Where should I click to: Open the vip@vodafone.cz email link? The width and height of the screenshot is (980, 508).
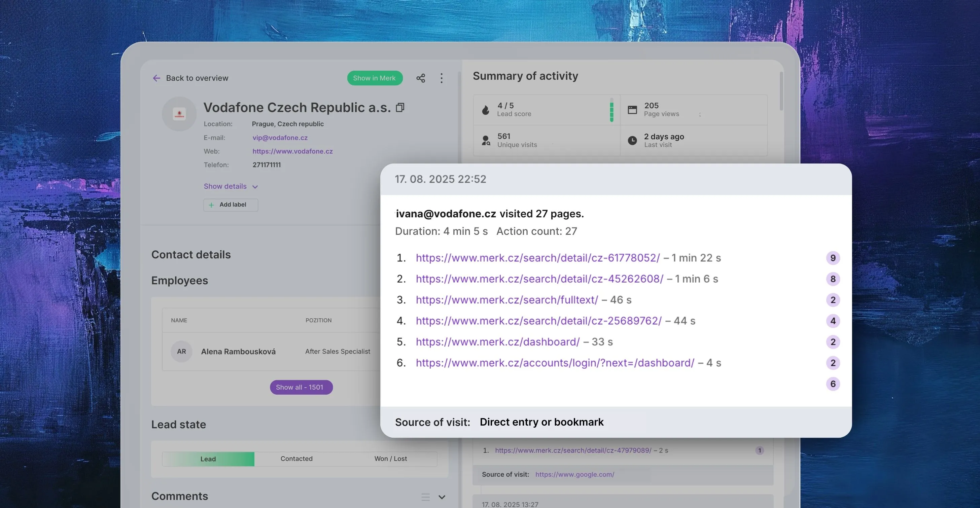click(x=280, y=138)
